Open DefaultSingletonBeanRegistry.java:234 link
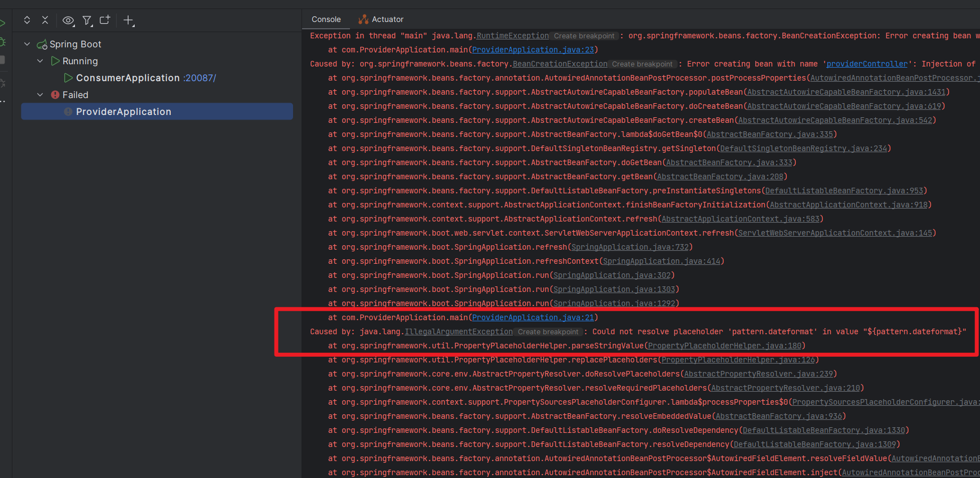The width and height of the screenshot is (980, 478). 804,148
